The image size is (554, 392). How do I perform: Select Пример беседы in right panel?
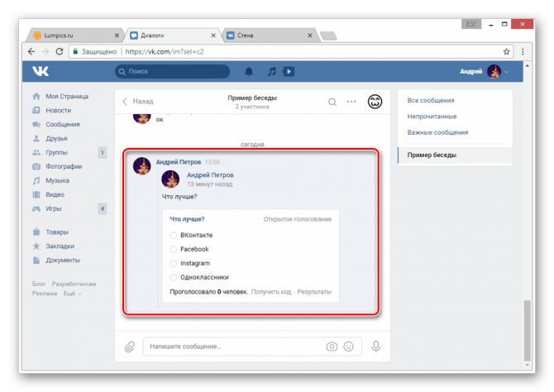point(455,155)
